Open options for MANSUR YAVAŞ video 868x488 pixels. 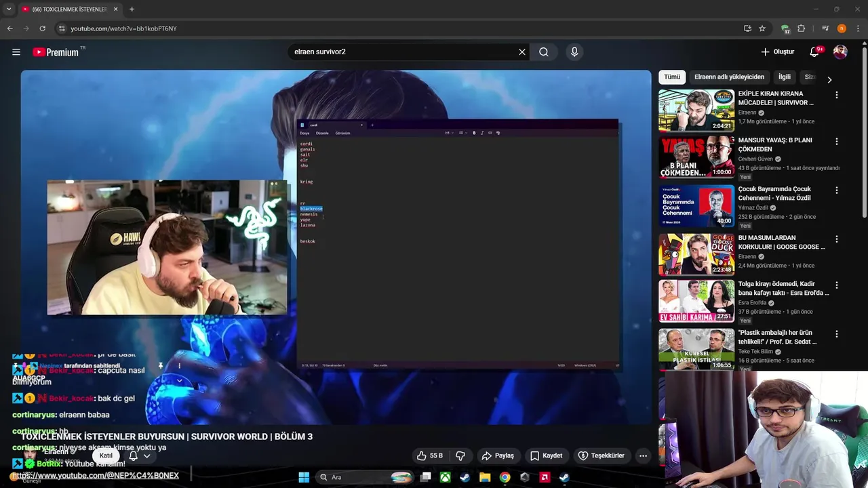coord(837,142)
